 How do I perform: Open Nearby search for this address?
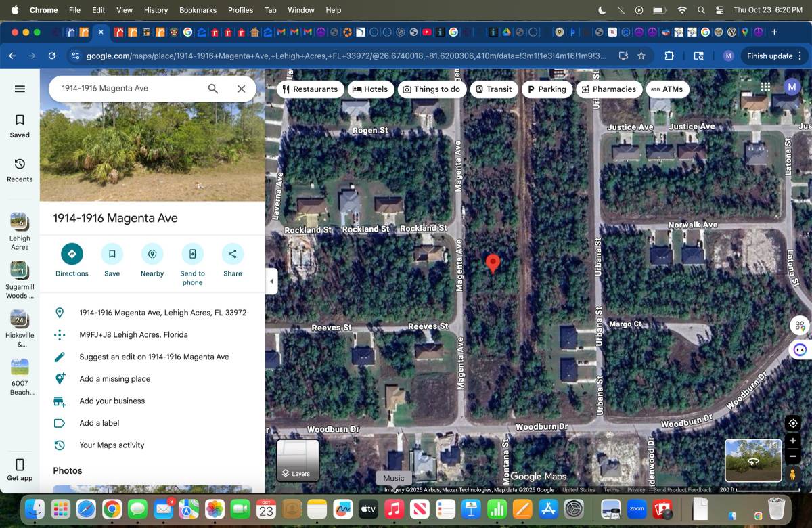click(x=152, y=254)
